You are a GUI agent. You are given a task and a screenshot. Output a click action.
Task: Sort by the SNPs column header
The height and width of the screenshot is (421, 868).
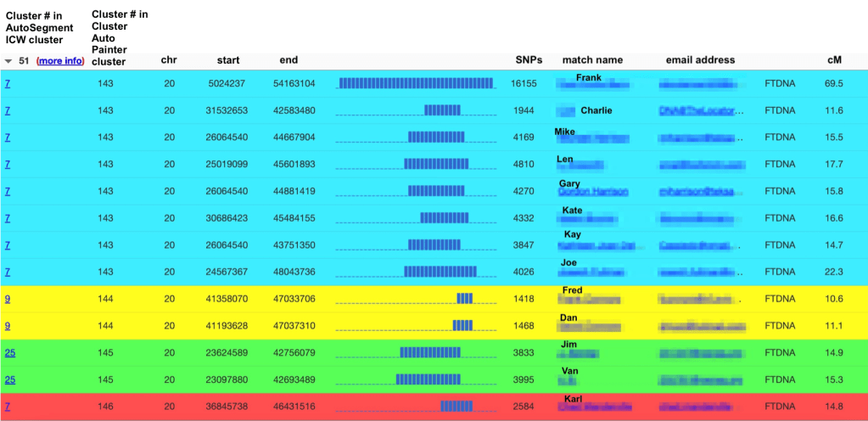[x=529, y=60]
